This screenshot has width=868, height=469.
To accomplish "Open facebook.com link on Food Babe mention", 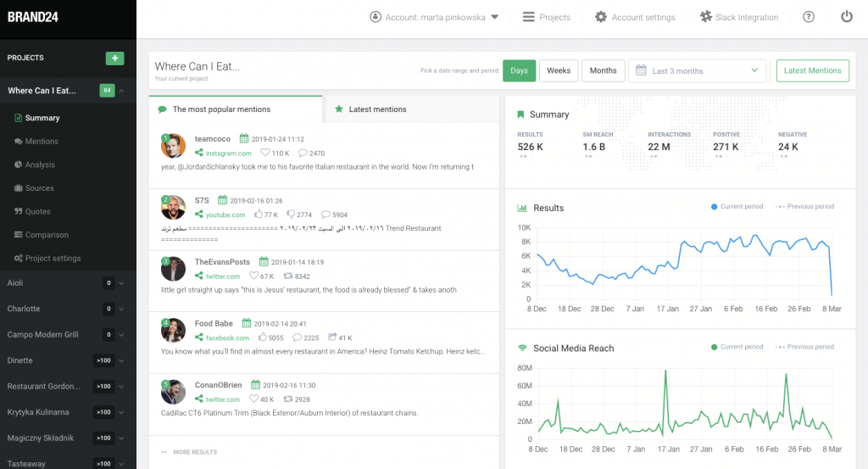I will [x=227, y=338].
